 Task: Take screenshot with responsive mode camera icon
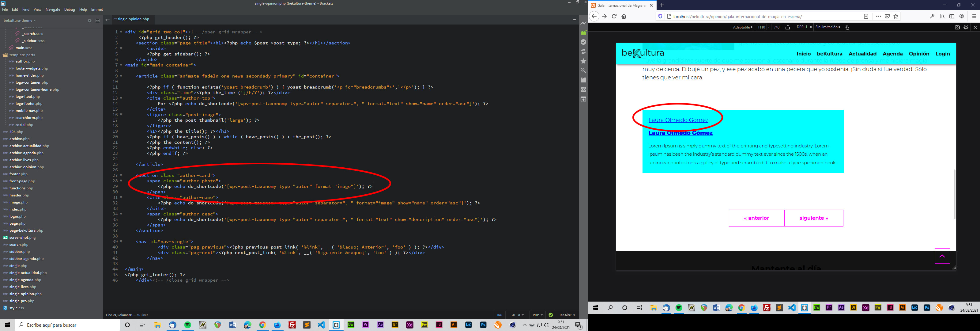pyautogui.click(x=957, y=27)
